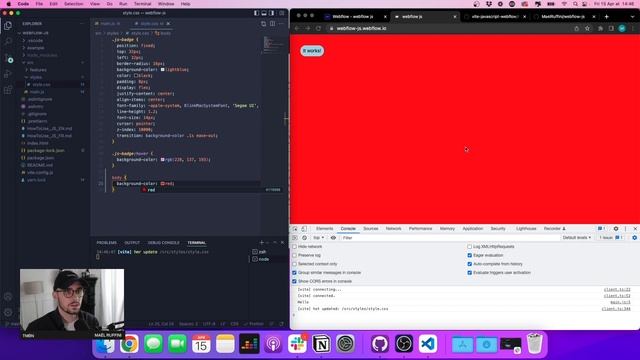This screenshot has height=360, width=640.
Task: Open Source Control view in VS Code activity bar
Action: 8,58
